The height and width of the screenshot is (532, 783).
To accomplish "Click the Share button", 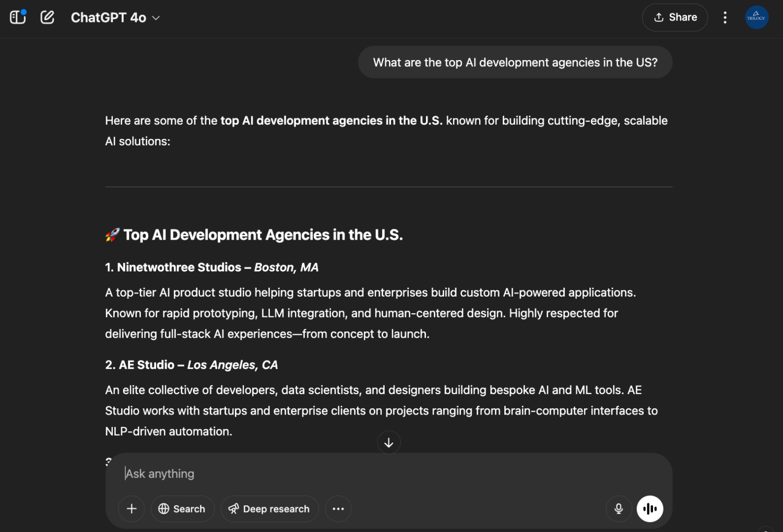I will (x=674, y=17).
